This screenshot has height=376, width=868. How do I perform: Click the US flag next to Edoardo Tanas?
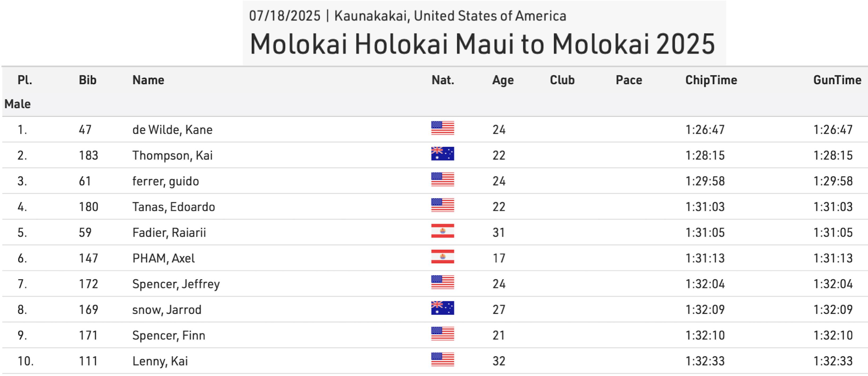point(442,205)
